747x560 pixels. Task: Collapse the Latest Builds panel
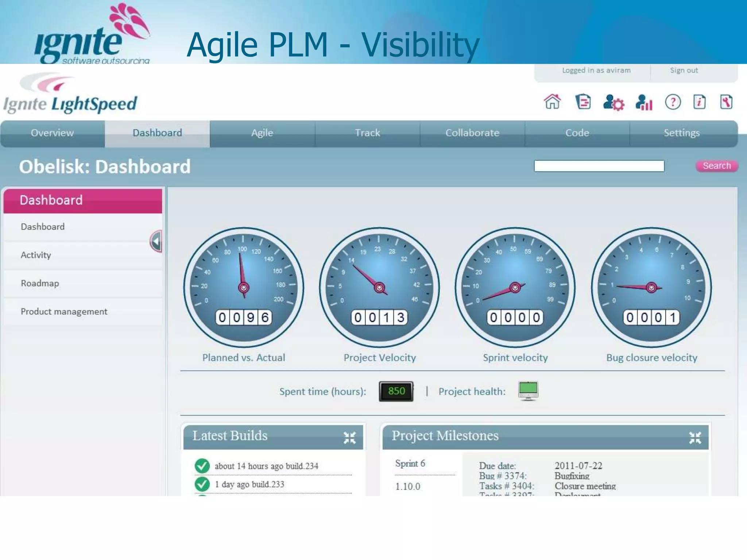pyautogui.click(x=349, y=437)
